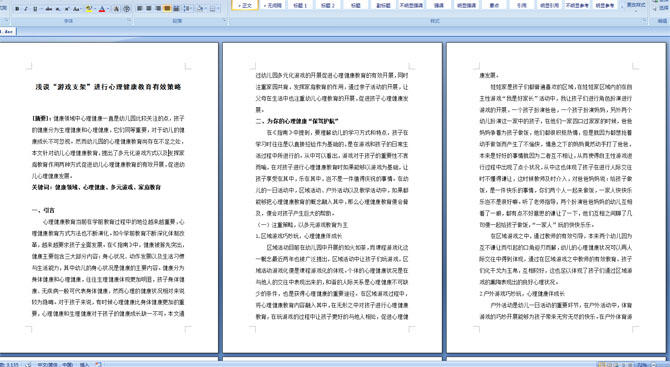670x367 pixels.
Task: Switch to Full Screen Reading view
Action: [x=610, y=364]
